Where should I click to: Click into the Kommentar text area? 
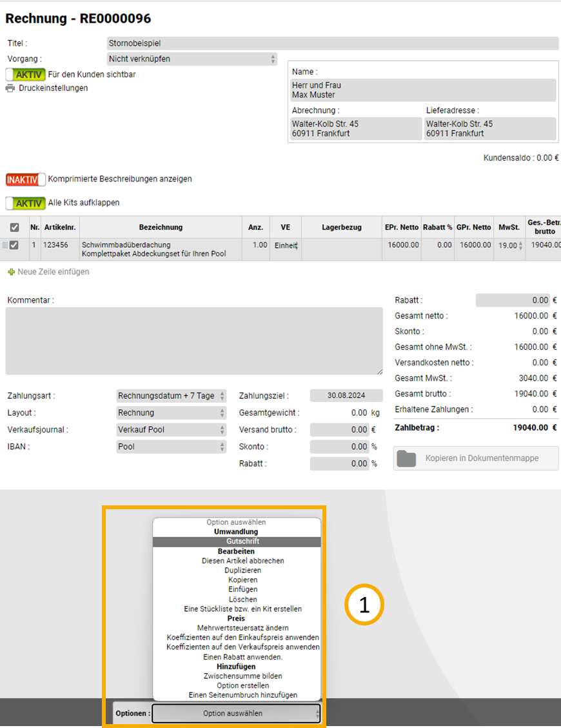tap(193, 341)
